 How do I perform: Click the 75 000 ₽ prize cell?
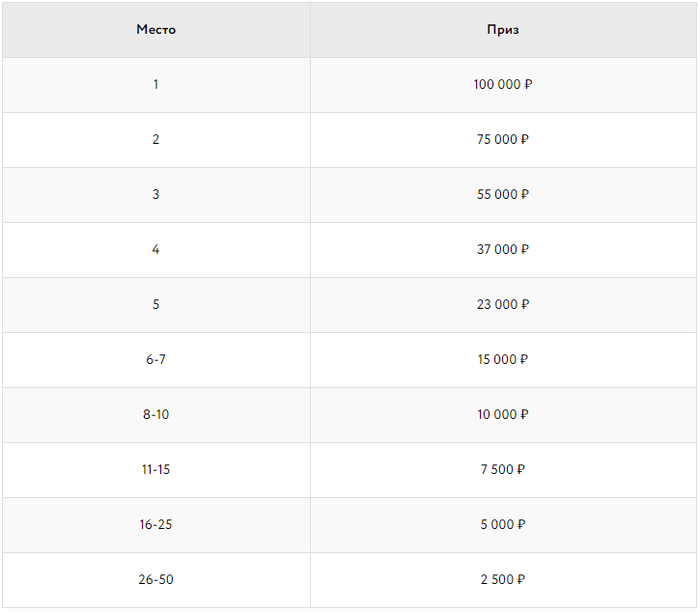click(503, 140)
